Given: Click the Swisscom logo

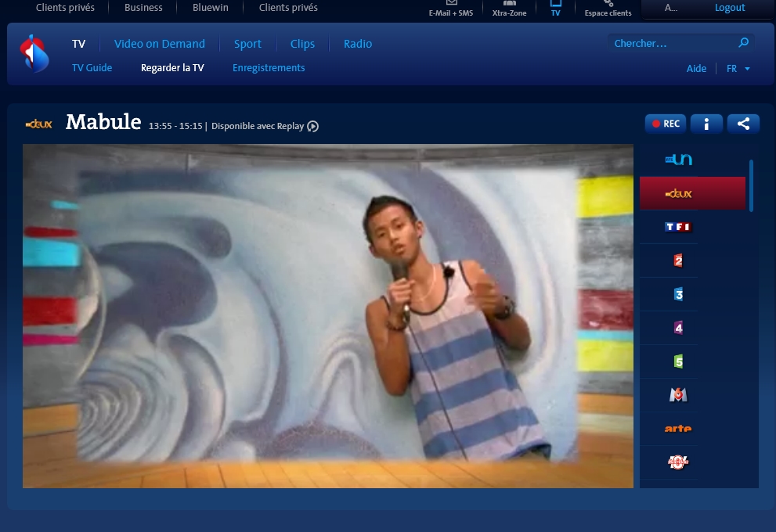Looking at the screenshot, I should [34, 53].
